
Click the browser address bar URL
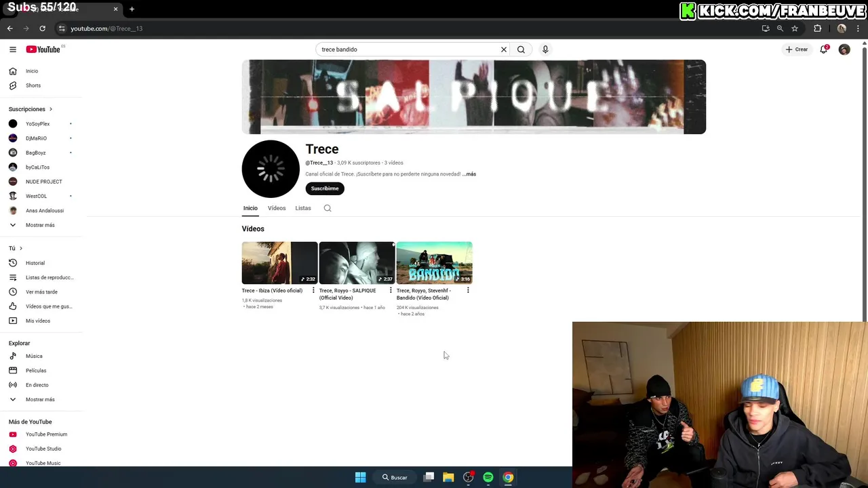click(x=106, y=28)
